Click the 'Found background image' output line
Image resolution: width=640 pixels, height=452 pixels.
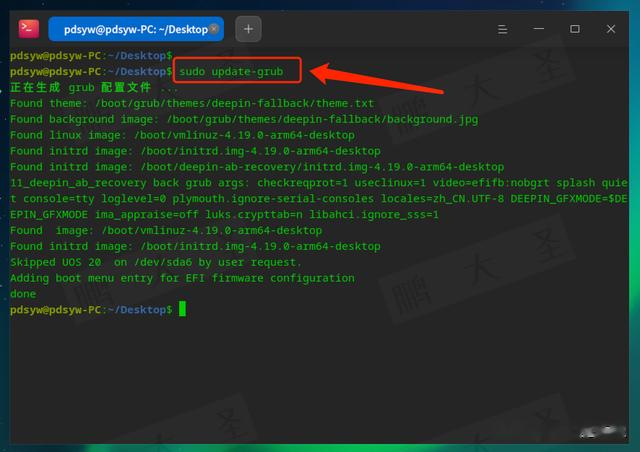[x=244, y=119]
